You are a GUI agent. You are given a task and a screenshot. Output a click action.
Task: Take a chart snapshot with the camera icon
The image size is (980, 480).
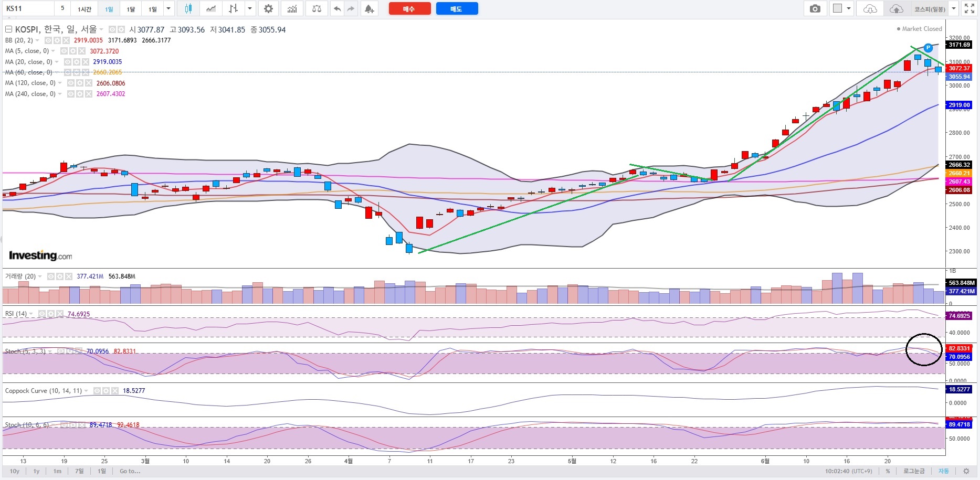815,8
